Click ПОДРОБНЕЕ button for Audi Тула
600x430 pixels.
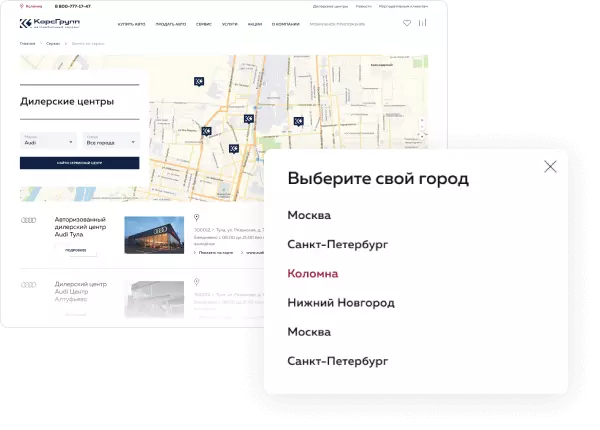(x=76, y=250)
